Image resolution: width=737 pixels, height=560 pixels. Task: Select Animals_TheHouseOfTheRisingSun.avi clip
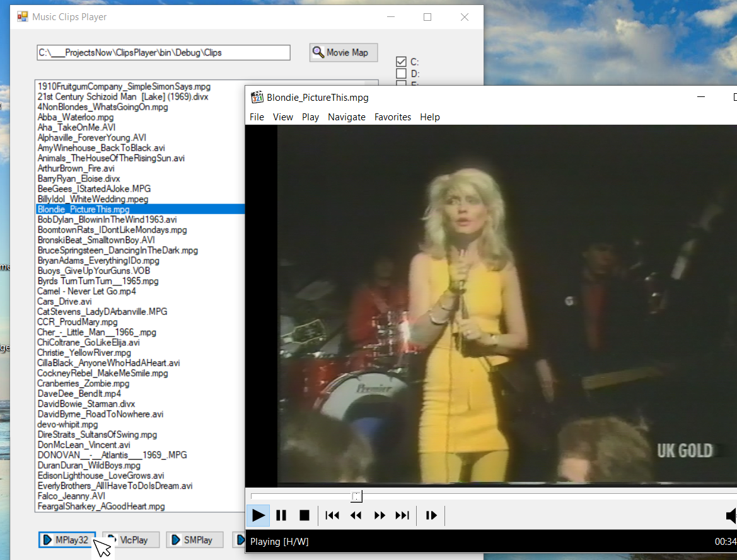(111, 158)
